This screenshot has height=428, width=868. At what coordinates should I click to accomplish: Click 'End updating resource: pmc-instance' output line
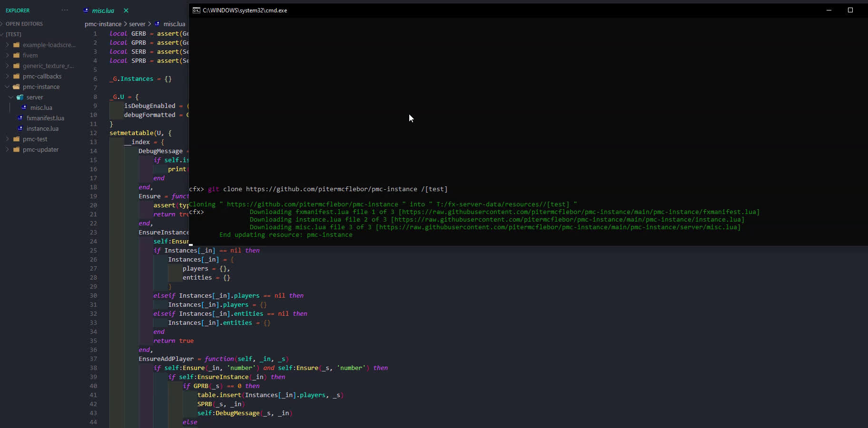286,235
